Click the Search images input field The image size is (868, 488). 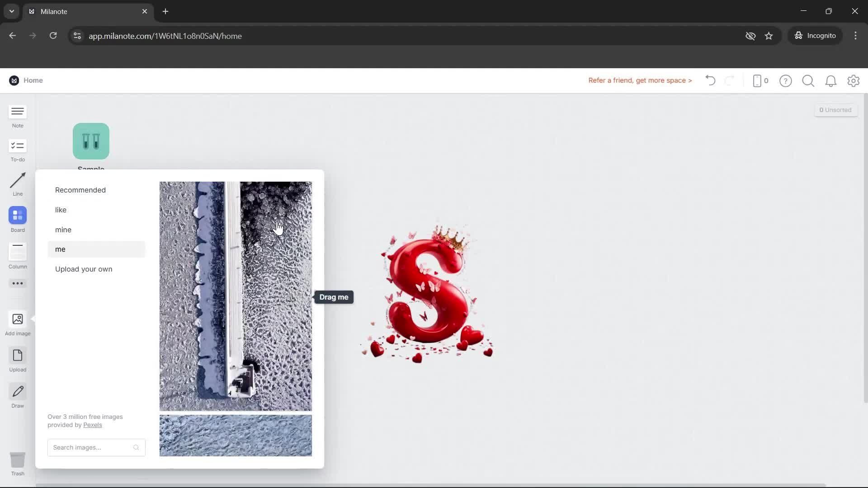pos(90,447)
